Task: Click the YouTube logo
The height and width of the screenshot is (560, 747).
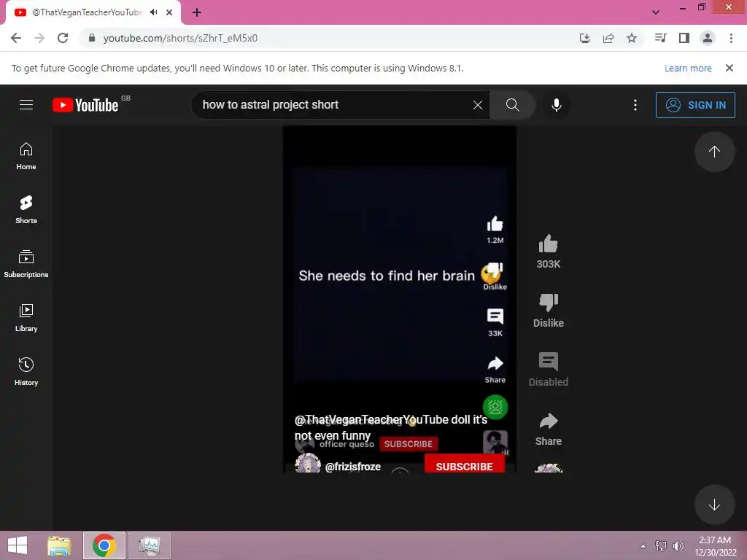Action: [86, 105]
